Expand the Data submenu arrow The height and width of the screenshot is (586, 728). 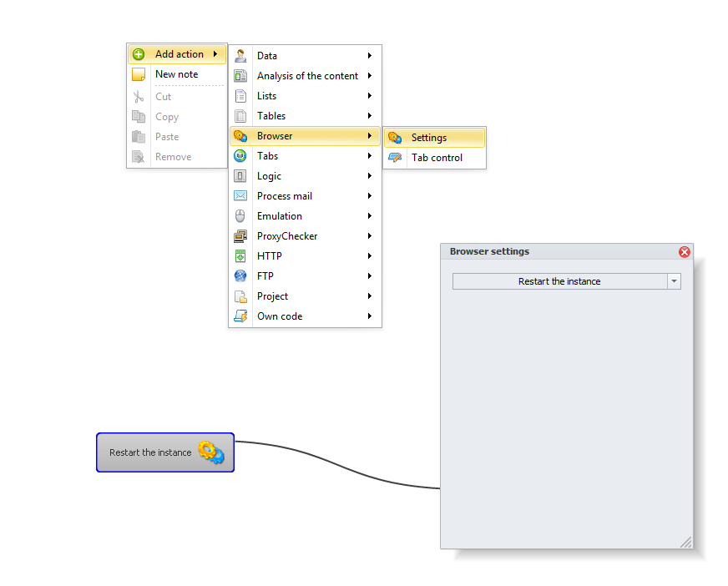370,56
